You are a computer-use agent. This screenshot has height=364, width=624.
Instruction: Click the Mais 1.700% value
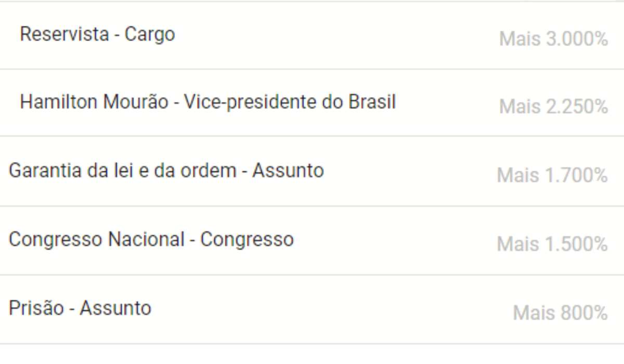[552, 175]
